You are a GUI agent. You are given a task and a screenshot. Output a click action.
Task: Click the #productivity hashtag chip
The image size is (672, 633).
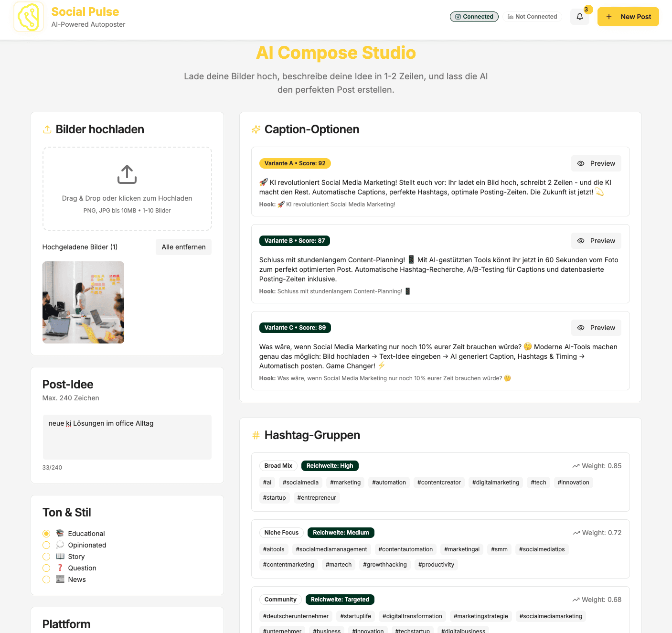[436, 565]
